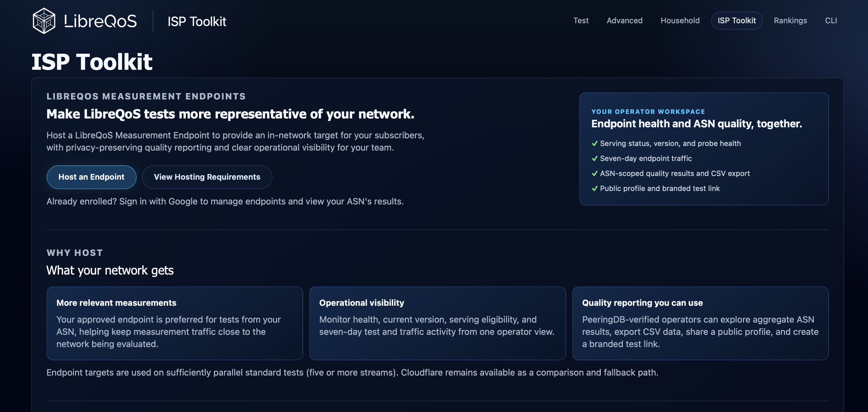Click the checkmark by ASN-scoped quality results
Viewport: 868px width, 412px height.
[x=595, y=173]
